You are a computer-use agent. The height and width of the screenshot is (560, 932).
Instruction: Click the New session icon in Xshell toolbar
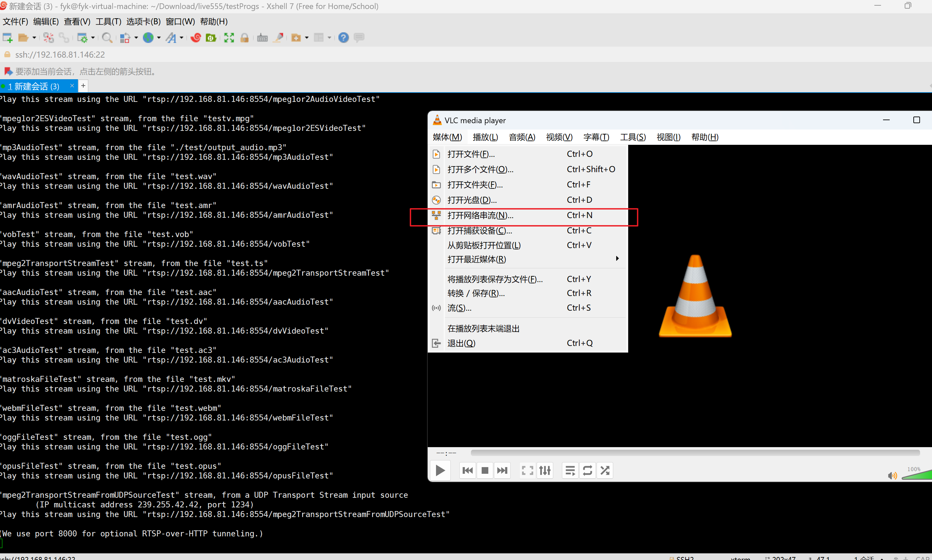8,37
